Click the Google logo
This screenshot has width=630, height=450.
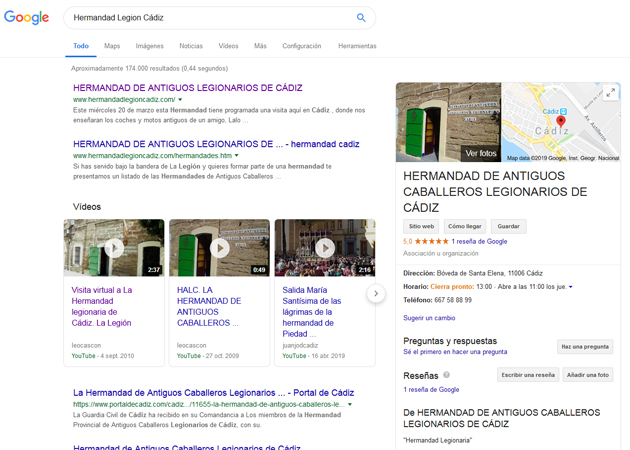[x=27, y=18]
